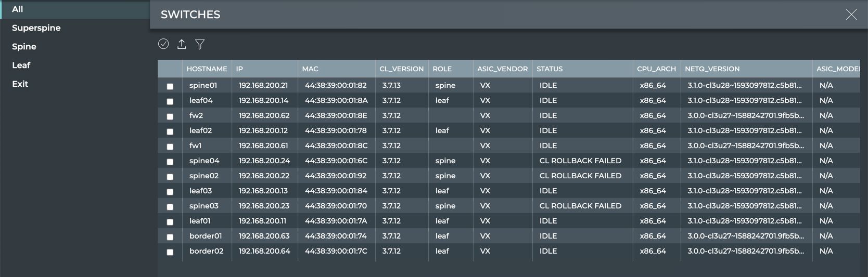Click the Exit sidebar option
This screenshot has height=277, width=868.
pyautogui.click(x=20, y=84)
